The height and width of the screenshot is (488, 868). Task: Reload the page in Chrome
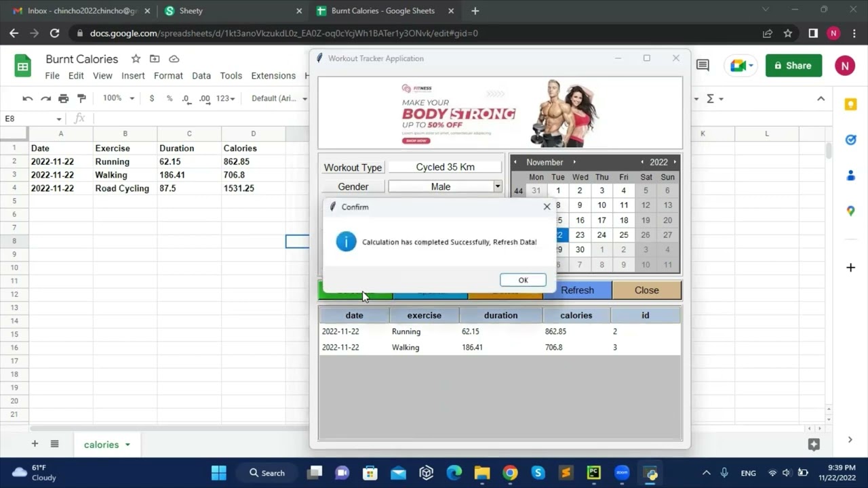[x=55, y=33]
